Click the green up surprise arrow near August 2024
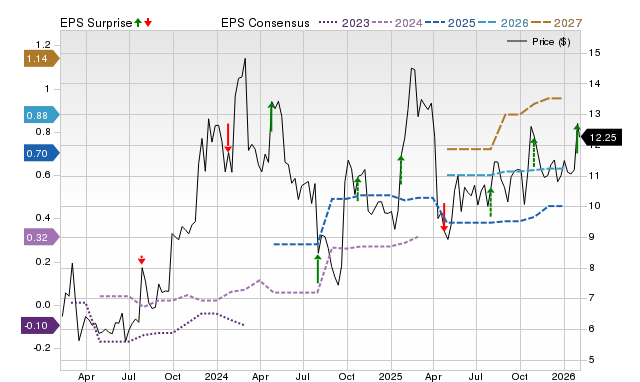640x382 pixels. pos(318,269)
